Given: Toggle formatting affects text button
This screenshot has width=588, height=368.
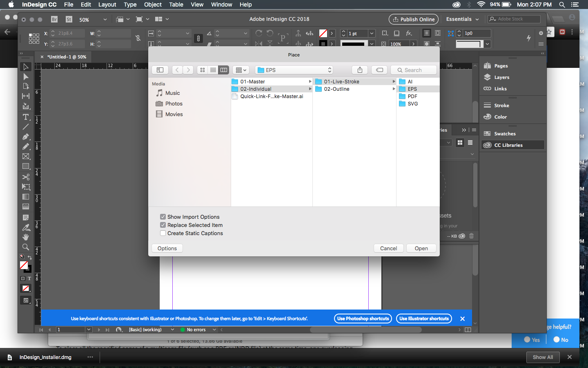Looking at the screenshot, I should point(29,278).
